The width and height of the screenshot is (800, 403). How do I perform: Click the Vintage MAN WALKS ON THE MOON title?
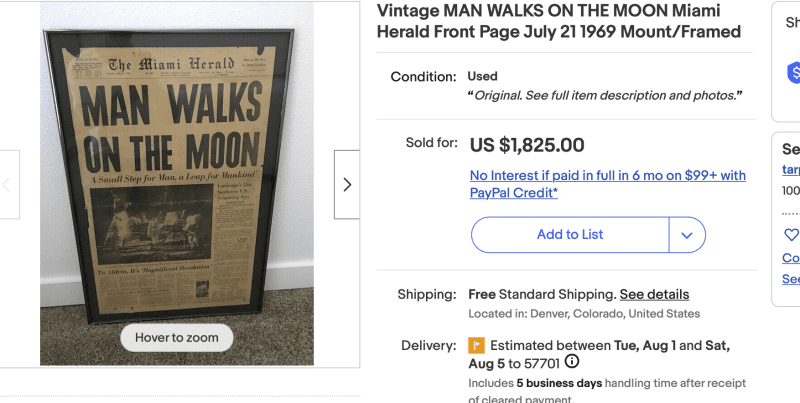click(558, 21)
